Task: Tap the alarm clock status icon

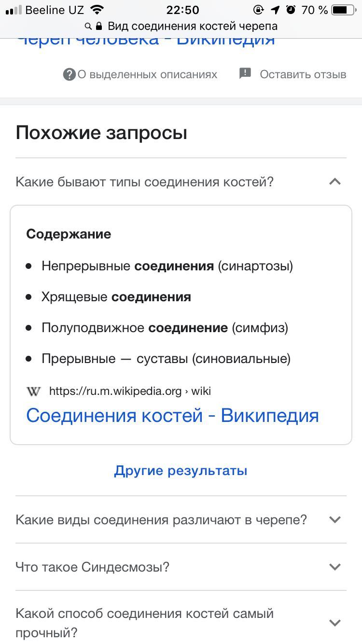Action: coord(291,10)
